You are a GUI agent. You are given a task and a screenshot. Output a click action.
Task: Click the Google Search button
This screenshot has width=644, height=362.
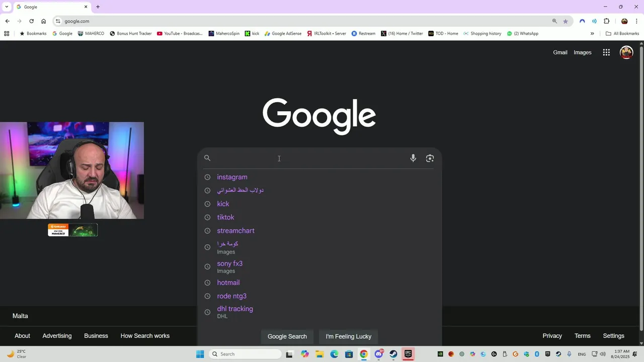click(x=287, y=336)
